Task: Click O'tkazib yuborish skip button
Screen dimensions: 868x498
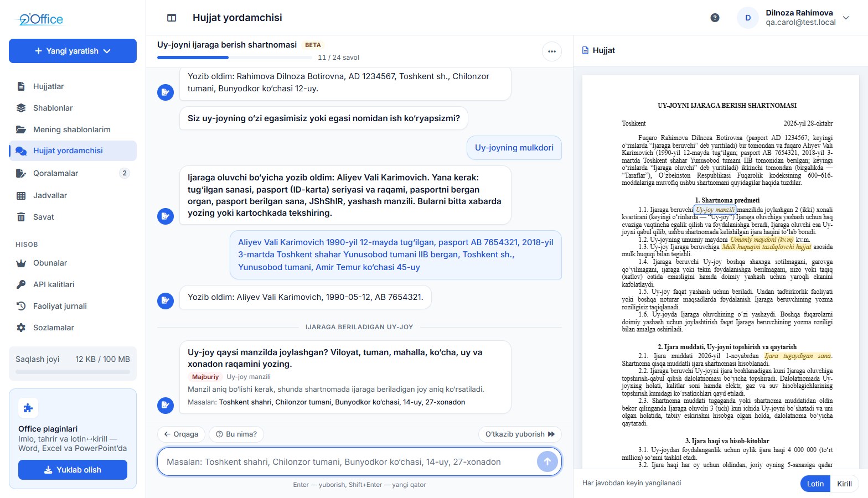Action: 520,434
